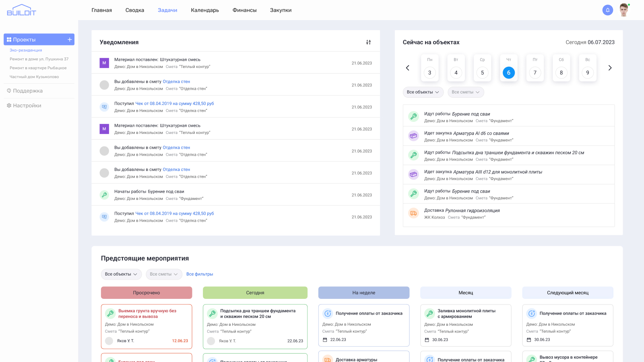Open the Финансы menu item
Screen dimensions: 644x362
[244, 10]
